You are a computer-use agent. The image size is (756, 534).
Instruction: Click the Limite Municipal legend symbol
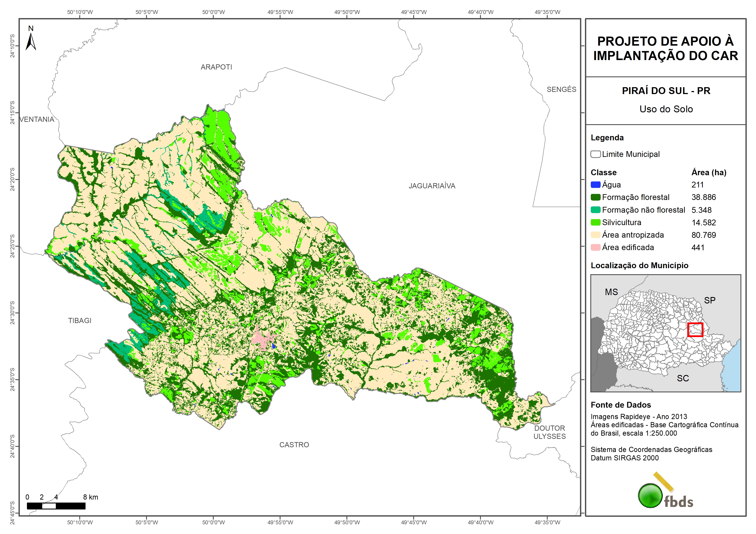pos(595,154)
